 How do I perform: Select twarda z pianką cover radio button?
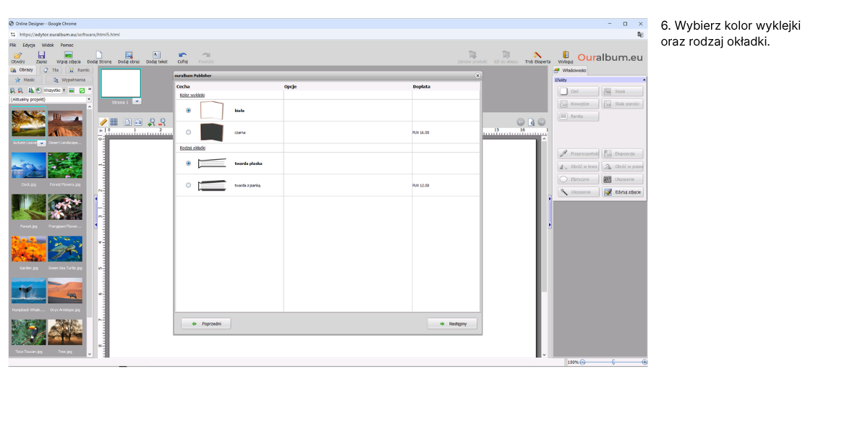(x=189, y=185)
